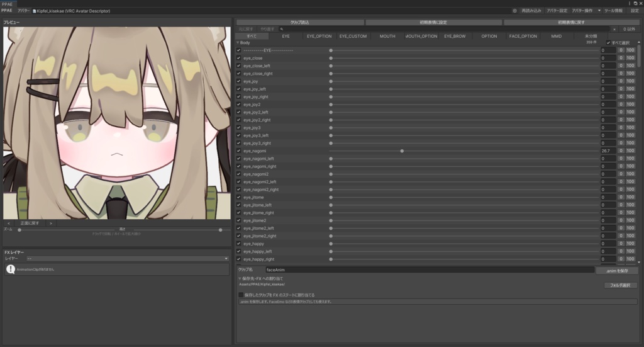Click the eye_nagomi value field showing 26.7

point(608,151)
